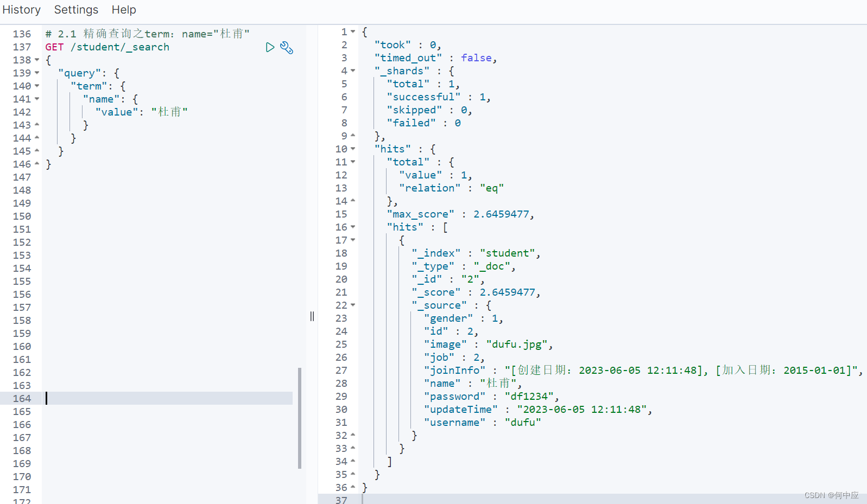Collapse the request body at line 138
The image size is (867, 504).
pyautogui.click(x=37, y=60)
